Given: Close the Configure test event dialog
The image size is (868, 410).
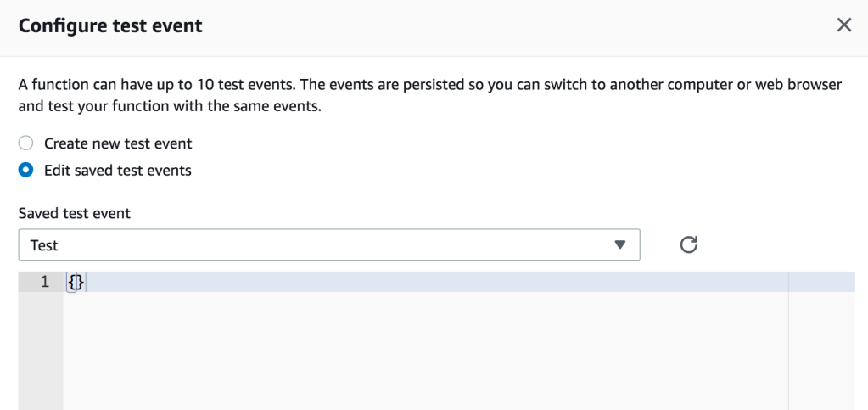Looking at the screenshot, I should pyautogui.click(x=844, y=25).
